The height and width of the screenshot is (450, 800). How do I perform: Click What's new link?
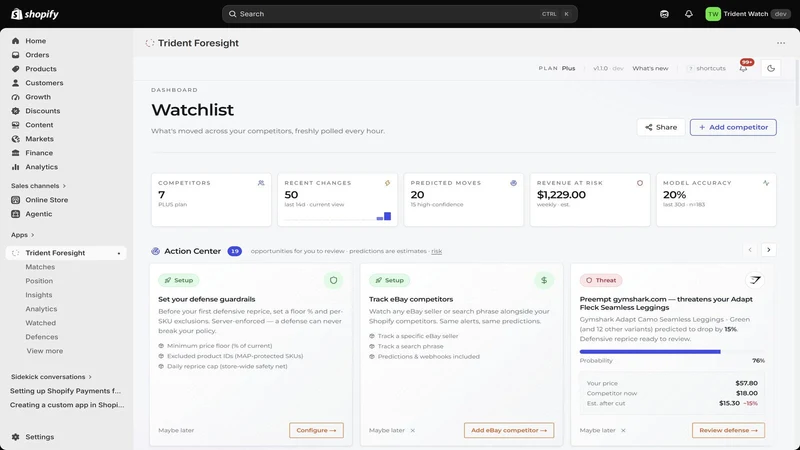click(x=650, y=68)
